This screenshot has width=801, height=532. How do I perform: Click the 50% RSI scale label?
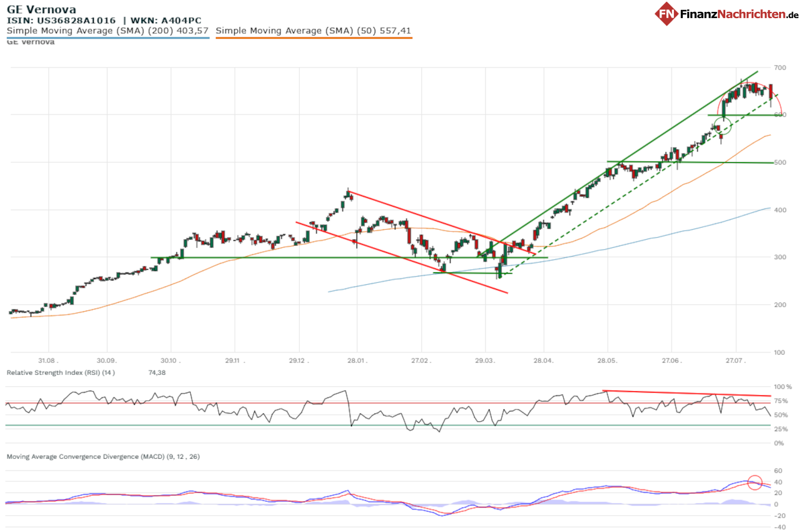coord(782,415)
